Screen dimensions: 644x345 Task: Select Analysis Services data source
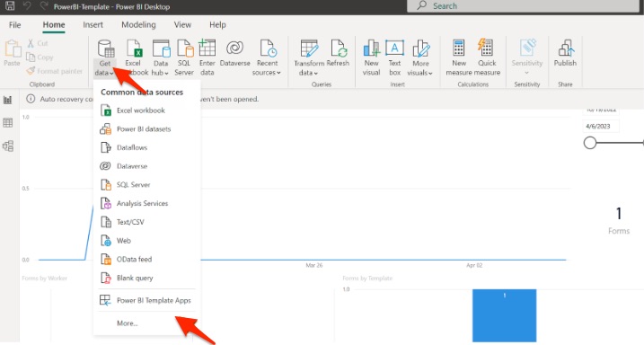pyautogui.click(x=147, y=203)
